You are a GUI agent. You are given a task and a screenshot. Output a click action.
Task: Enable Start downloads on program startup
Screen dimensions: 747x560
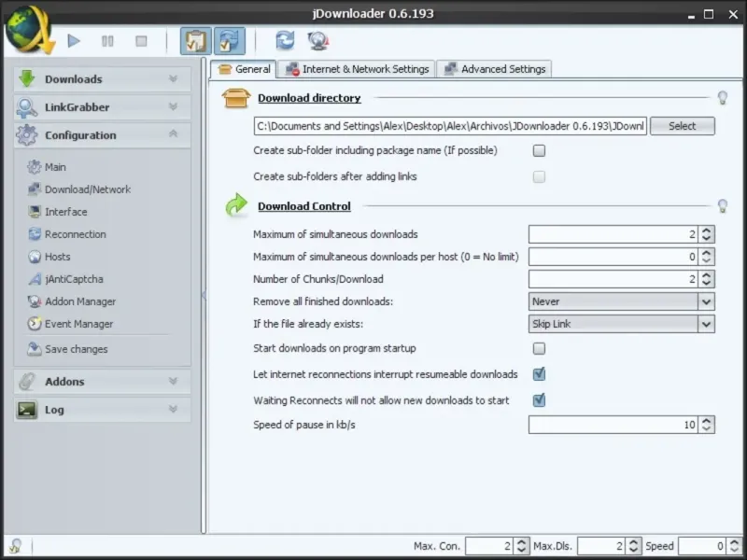pyautogui.click(x=539, y=348)
